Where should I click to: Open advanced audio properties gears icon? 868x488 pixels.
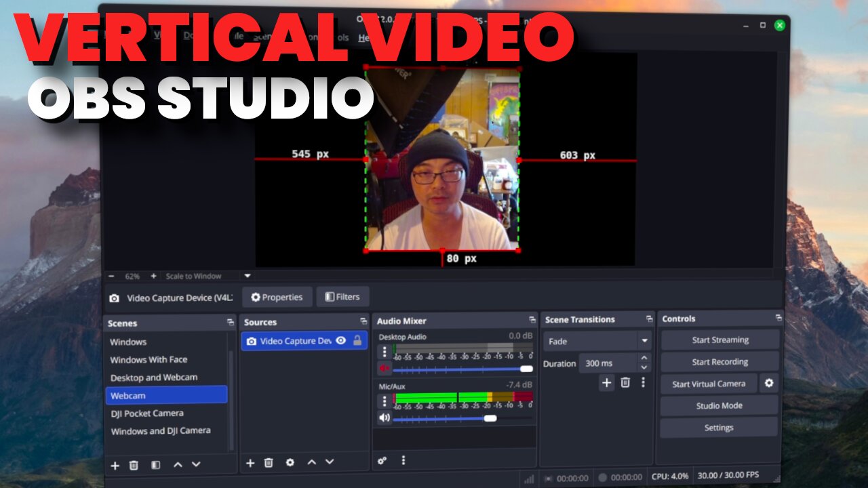(x=382, y=460)
